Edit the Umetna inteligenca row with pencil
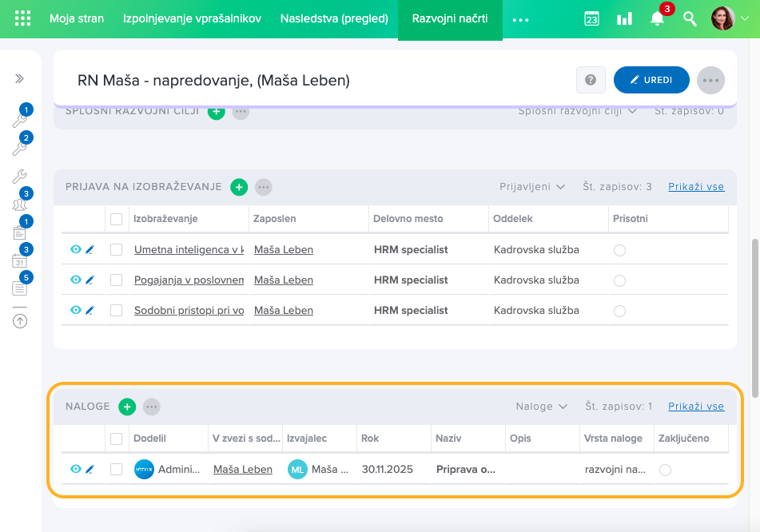This screenshot has width=760, height=532. [x=90, y=250]
